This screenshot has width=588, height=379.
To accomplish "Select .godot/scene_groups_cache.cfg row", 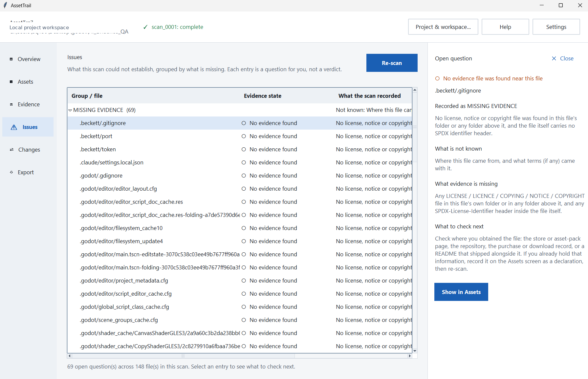I will (x=240, y=320).
